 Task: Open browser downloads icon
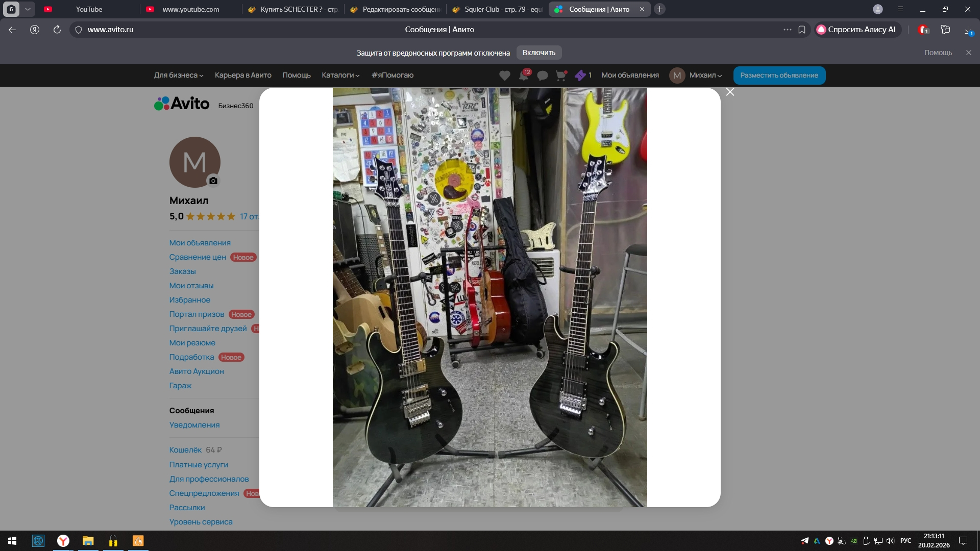[968, 30]
